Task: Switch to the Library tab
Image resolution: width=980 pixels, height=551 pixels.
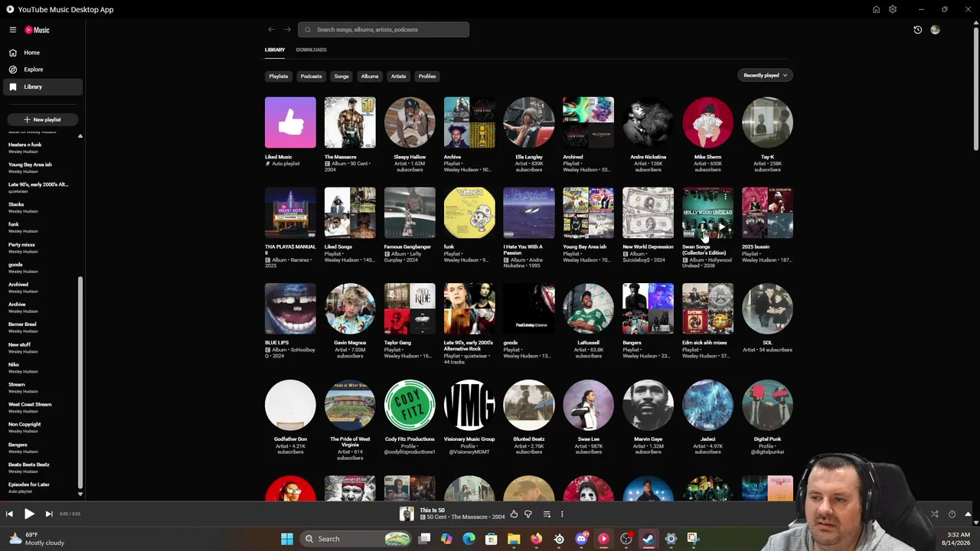Action: (275, 50)
